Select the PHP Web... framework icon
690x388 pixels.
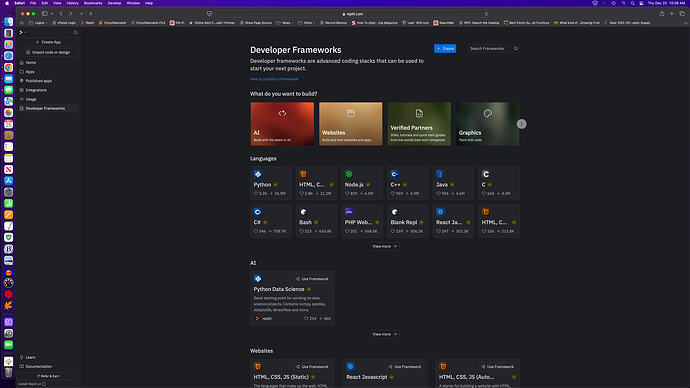349,212
